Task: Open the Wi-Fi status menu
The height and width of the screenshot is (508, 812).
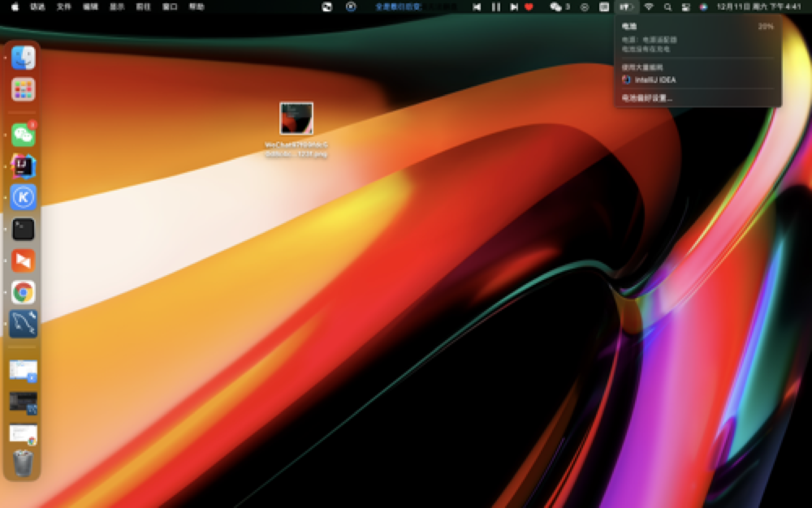Action: pos(649,6)
